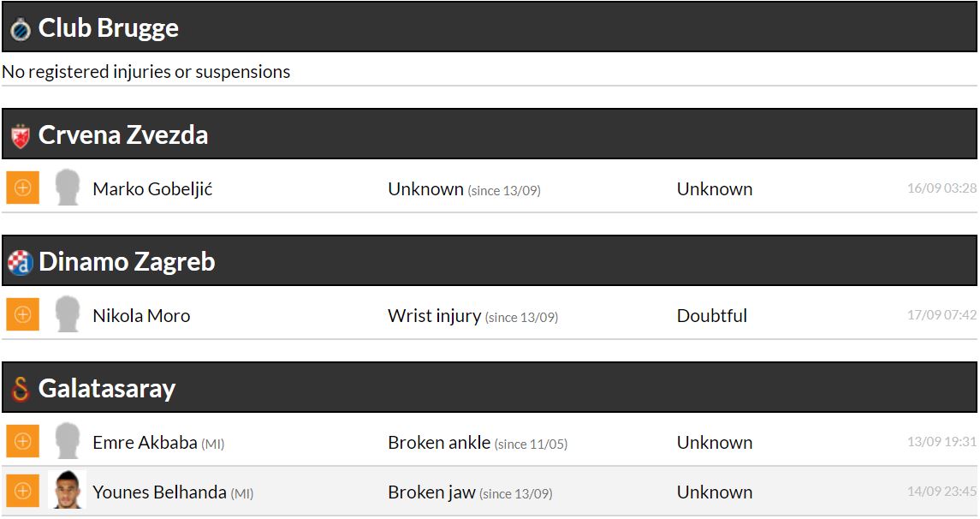Open the Galatasaray team heading

(107, 389)
